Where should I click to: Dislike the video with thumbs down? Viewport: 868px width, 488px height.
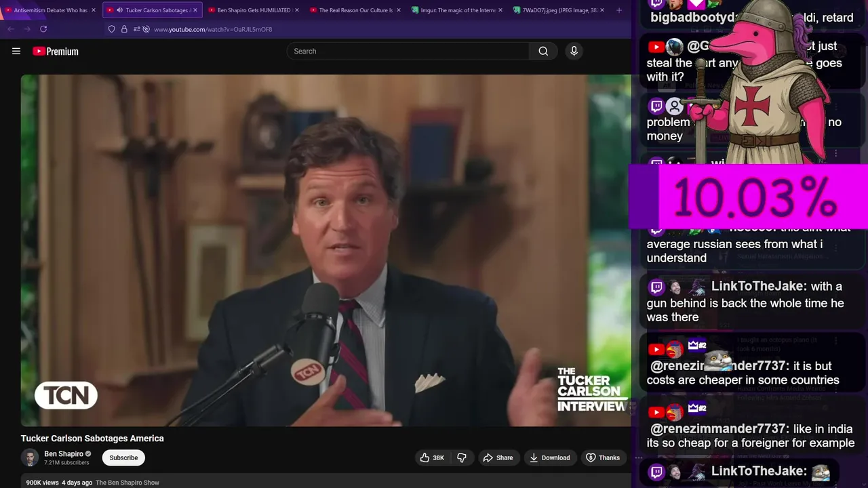click(462, 457)
